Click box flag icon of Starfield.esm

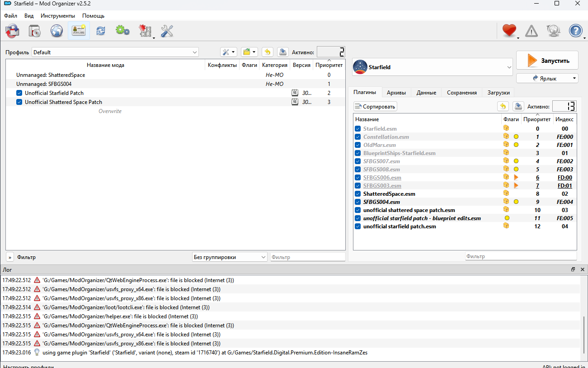click(x=506, y=129)
